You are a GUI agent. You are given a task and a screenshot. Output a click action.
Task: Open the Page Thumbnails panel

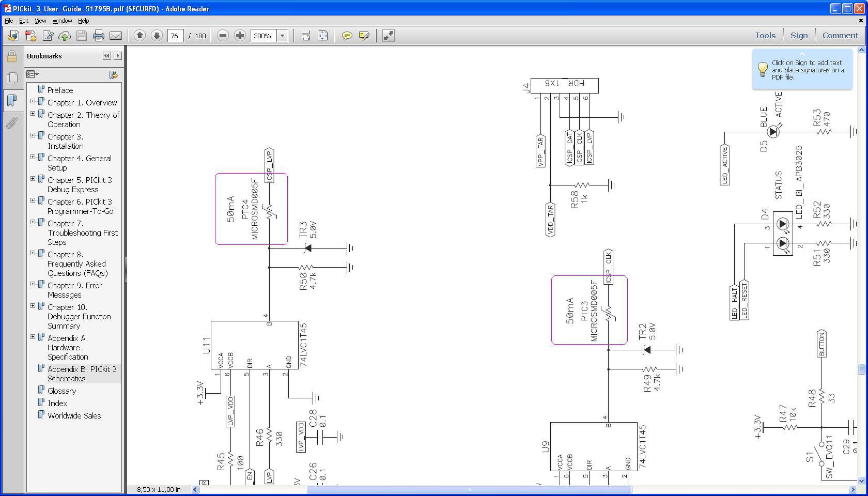pos(12,78)
